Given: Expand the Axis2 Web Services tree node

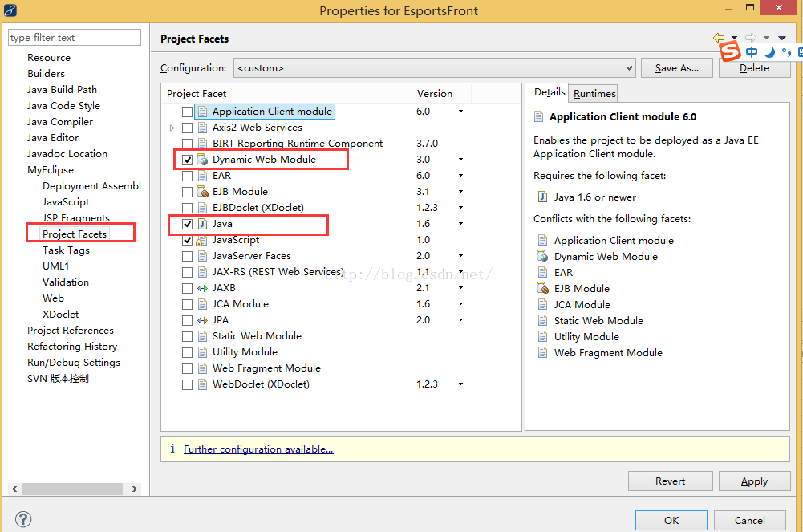Looking at the screenshot, I should [172, 128].
